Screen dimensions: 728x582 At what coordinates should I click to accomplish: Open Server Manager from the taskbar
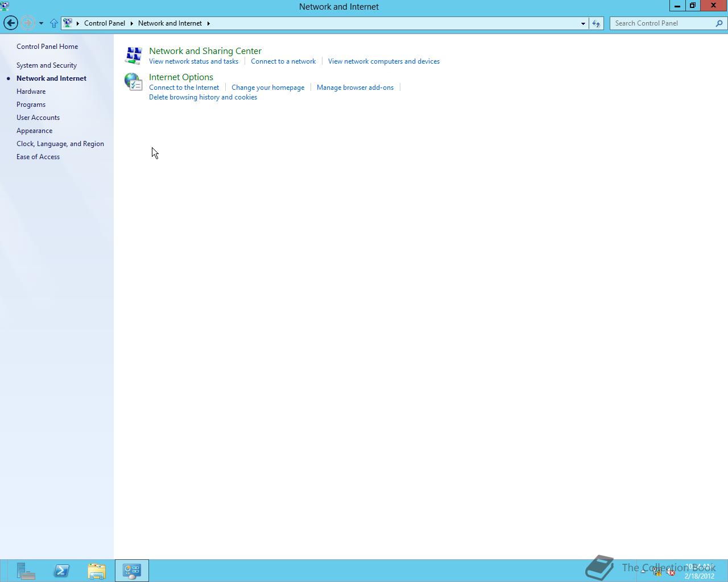pyautogui.click(x=26, y=571)
